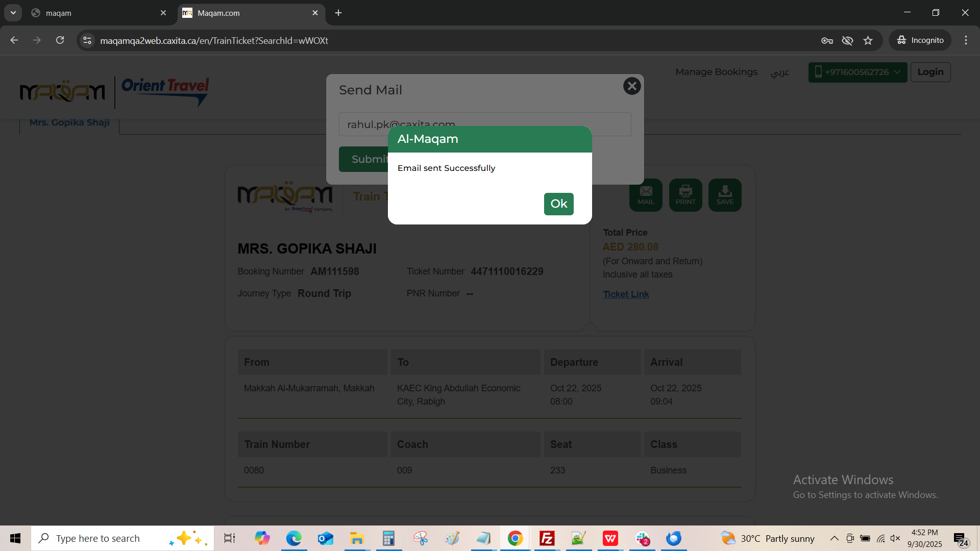Open the password key icon
Viewport: 980px width, 551px height.
pyautogui.click(x=827, y=40)
